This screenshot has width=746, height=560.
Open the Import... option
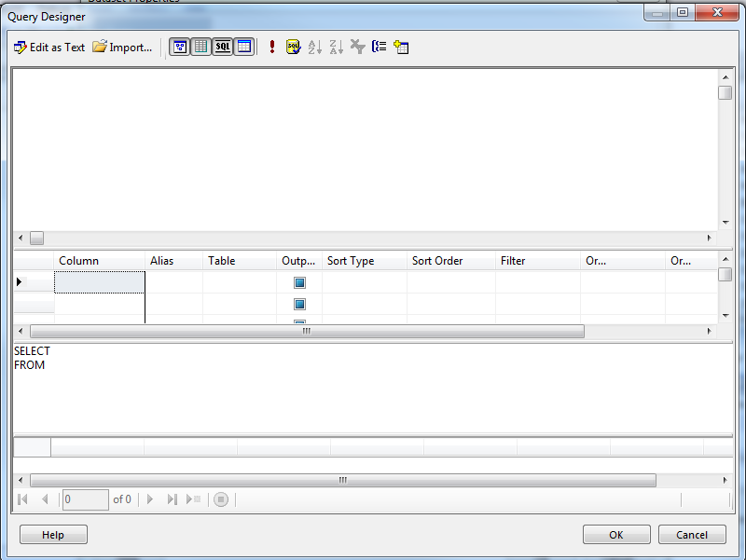point(122,47)
